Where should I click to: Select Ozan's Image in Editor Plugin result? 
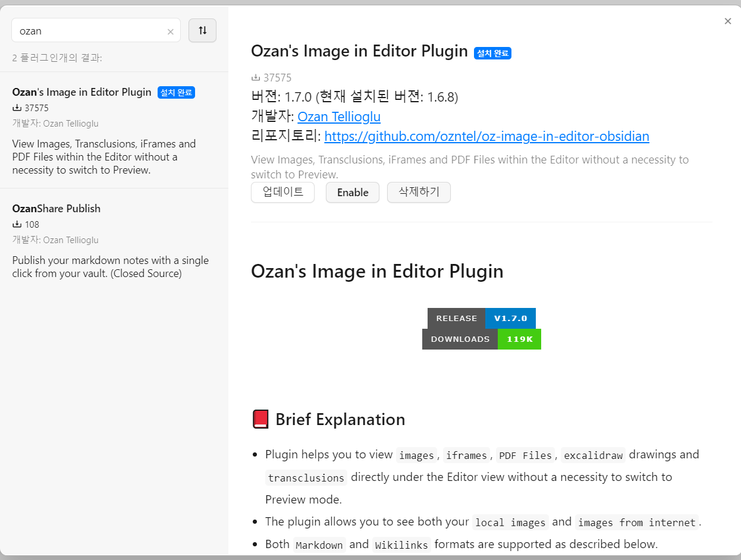click(114, 130)
